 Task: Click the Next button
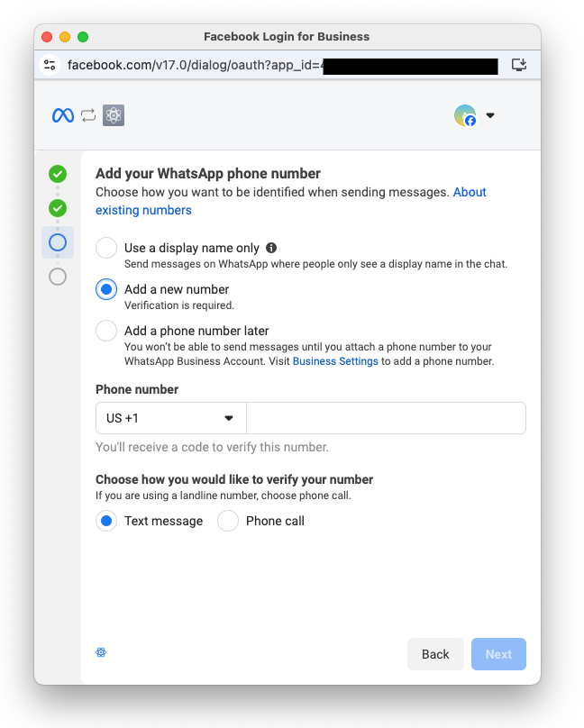click(498, 654)
